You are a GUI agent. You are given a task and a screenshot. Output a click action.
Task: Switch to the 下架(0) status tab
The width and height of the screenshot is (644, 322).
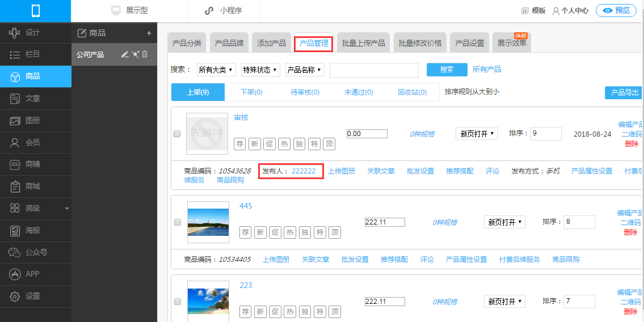(x=251, y=92)
